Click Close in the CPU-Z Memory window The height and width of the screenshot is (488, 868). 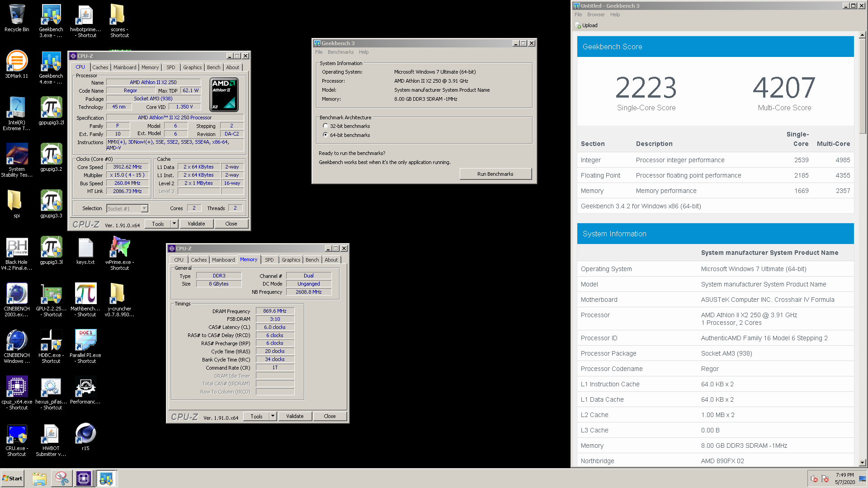coord(330,416)
